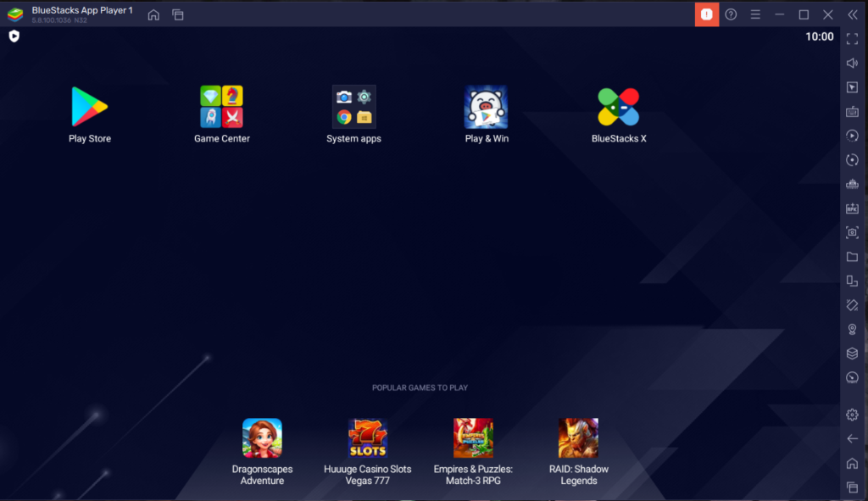Viewport: 868px width, 501px height.
Task: Open the Multi-instance manager from the sidebar
Action: coord(852,281)
